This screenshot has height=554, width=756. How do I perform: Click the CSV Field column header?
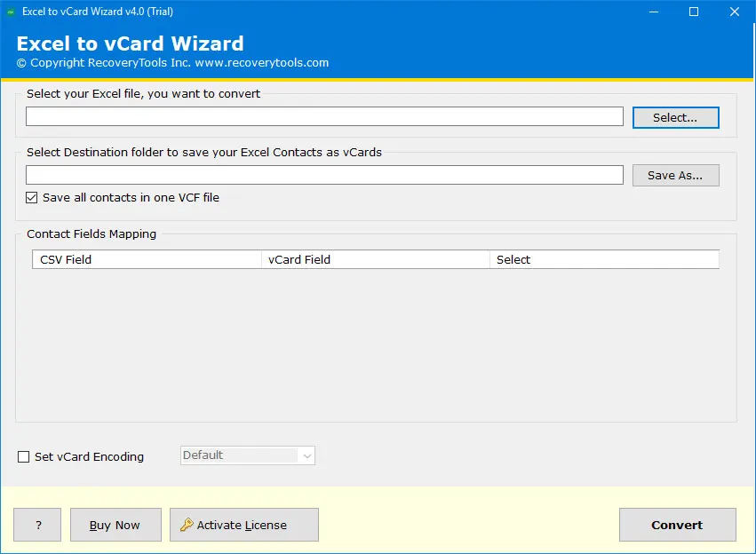click(x=147, y=259)
